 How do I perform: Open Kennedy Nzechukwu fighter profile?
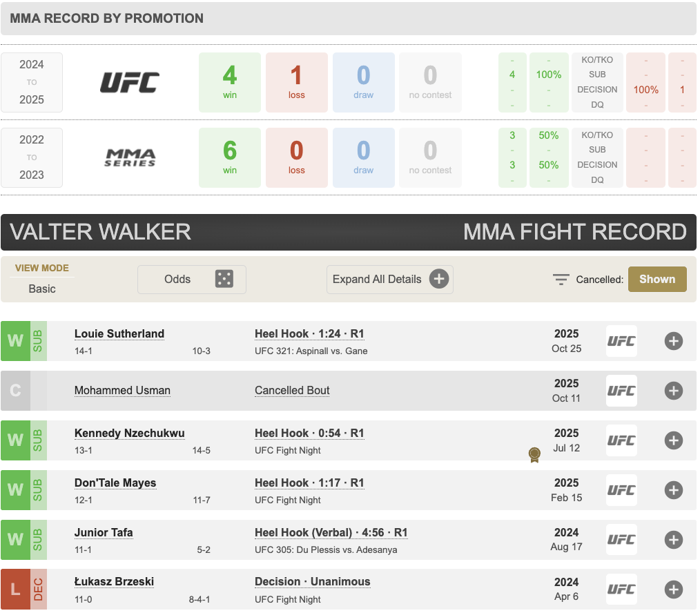pos(129,433)
